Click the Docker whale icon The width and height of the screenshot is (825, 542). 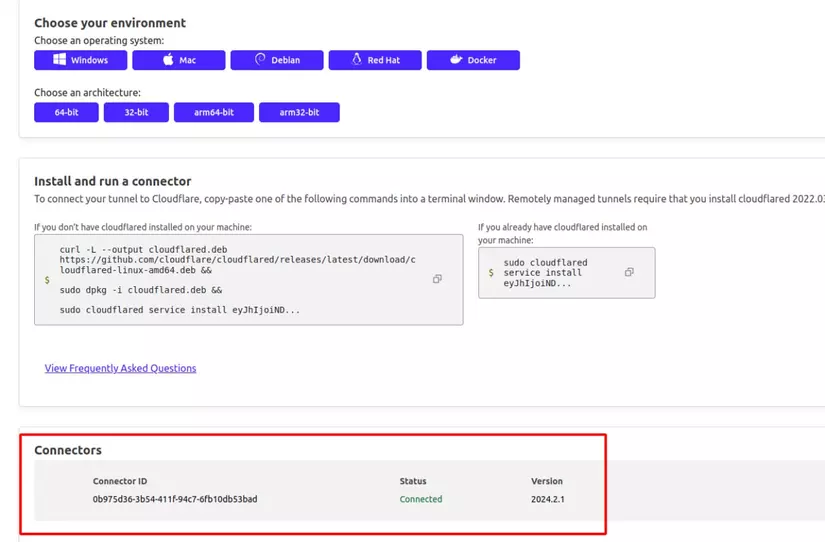[456, 59]
